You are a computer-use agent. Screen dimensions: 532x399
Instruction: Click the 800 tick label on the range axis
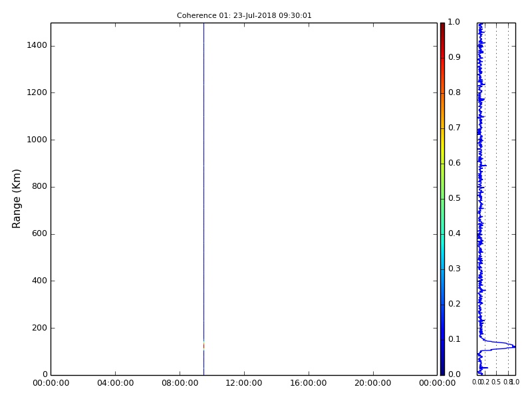(x=39, y=187)
